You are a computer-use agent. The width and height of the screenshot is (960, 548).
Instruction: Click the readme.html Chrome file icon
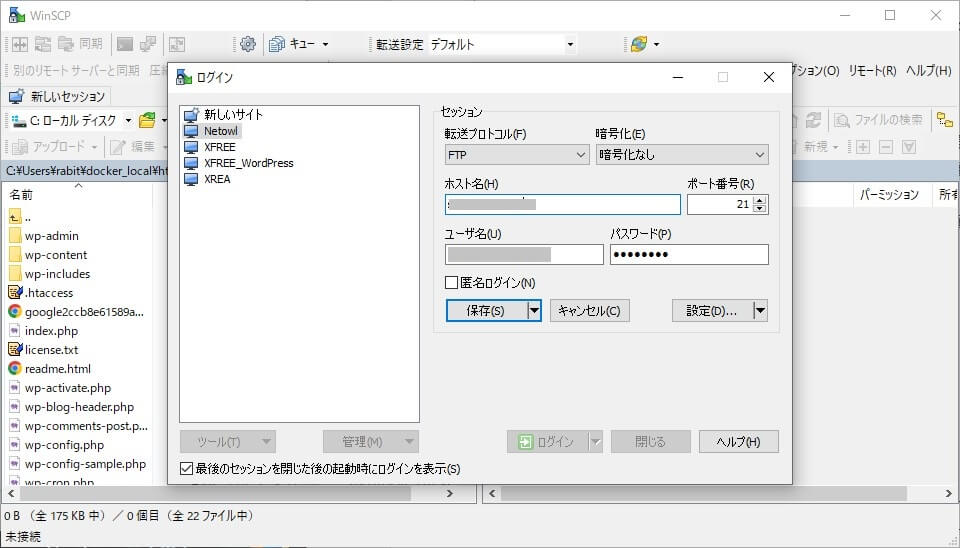coord(15,369)
